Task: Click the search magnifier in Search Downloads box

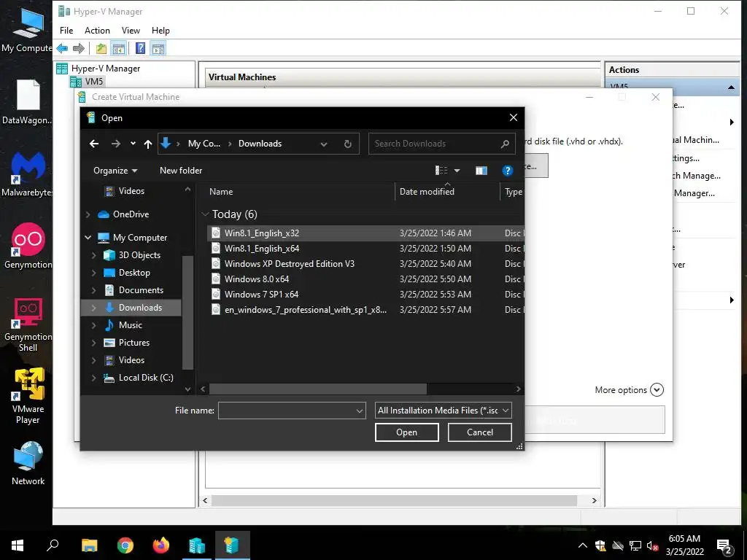Action: click(505, 144)
